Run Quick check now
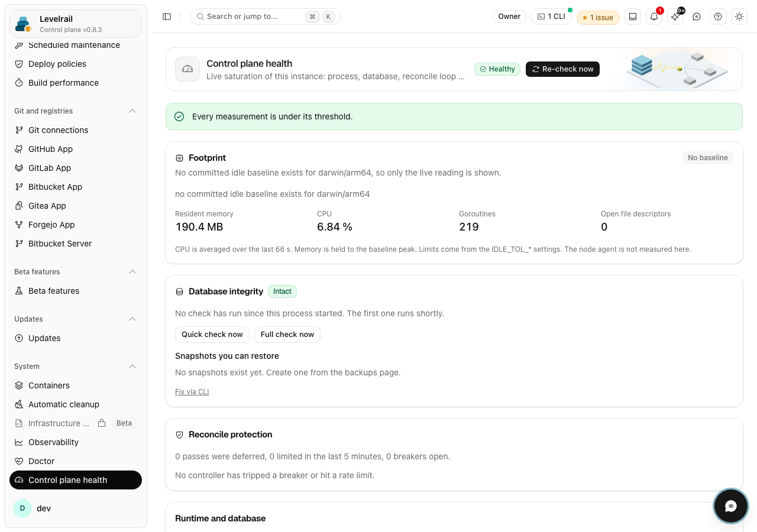This screenshot has height=532, width=757. pos(212,335)
